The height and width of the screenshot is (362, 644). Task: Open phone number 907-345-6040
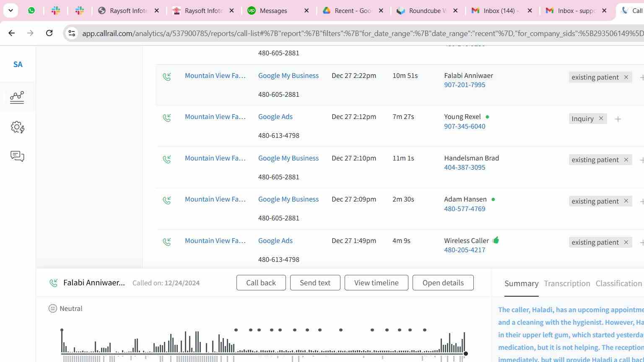pos(465,126)
